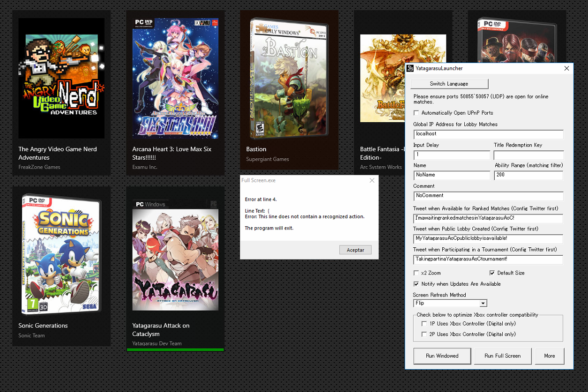
Task: Click the More button in launcher
Action: tap(550, 356)
